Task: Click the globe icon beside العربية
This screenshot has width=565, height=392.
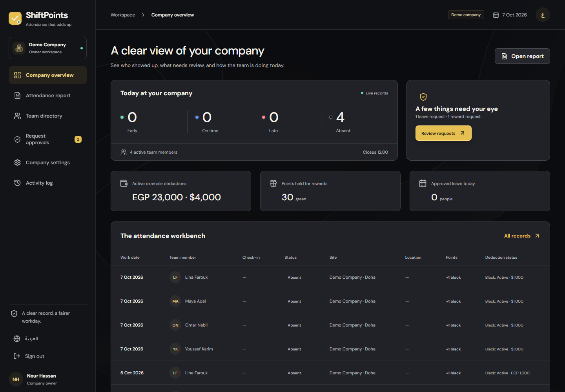Action: [x=17, y=339]
